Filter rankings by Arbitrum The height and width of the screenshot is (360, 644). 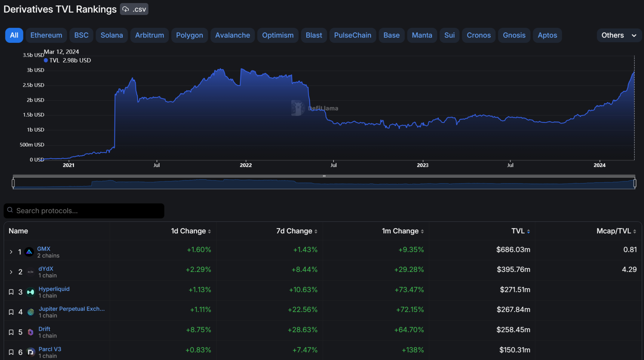pyautogui.click(x=150, y=35)
